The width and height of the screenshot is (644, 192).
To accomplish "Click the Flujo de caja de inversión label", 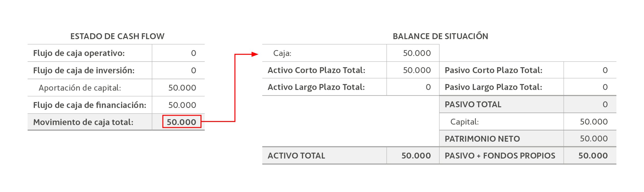I will [x=84, y=70].
